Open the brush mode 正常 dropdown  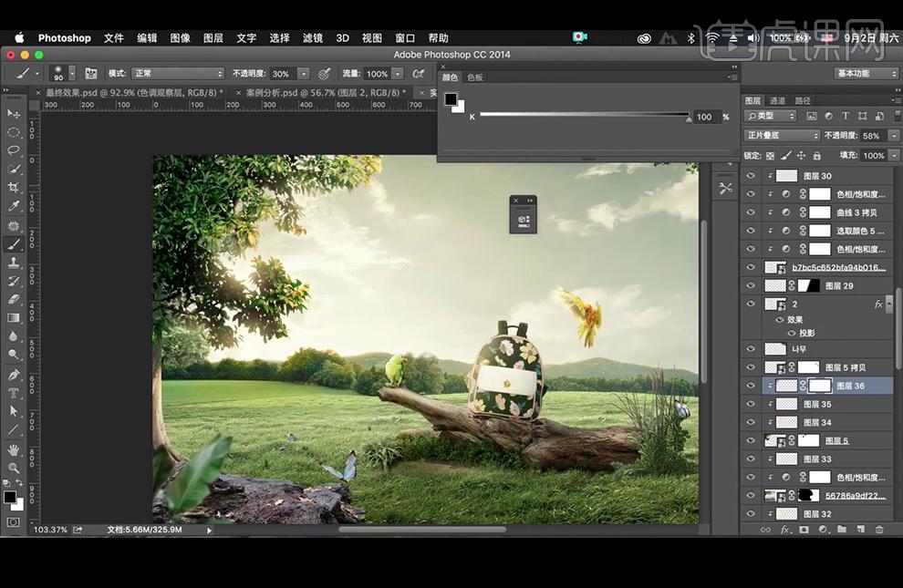[177, 74]
